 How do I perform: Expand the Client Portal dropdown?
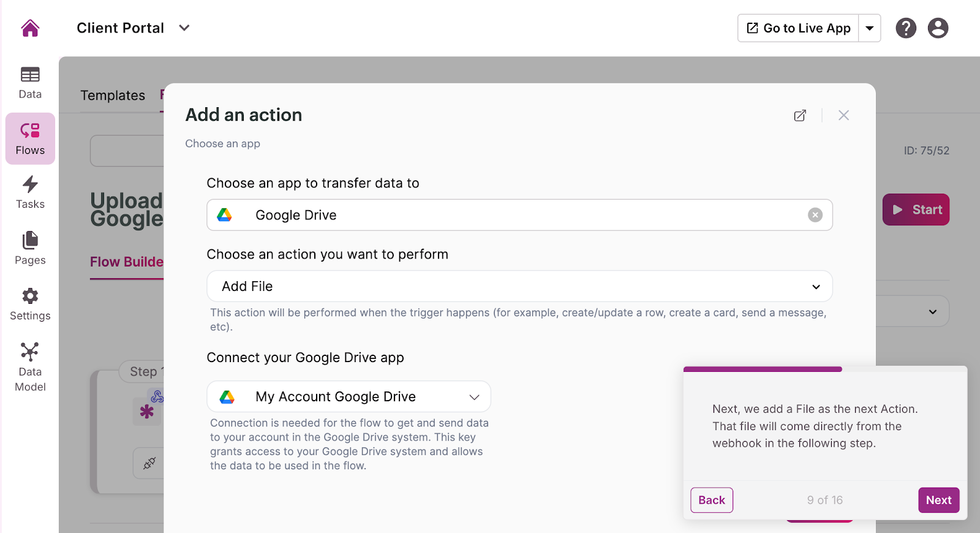click(x=184, y=28)
